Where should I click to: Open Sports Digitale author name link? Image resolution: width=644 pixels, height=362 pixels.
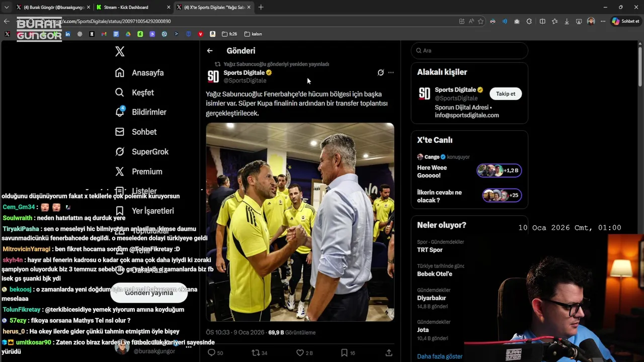(244, 72)
